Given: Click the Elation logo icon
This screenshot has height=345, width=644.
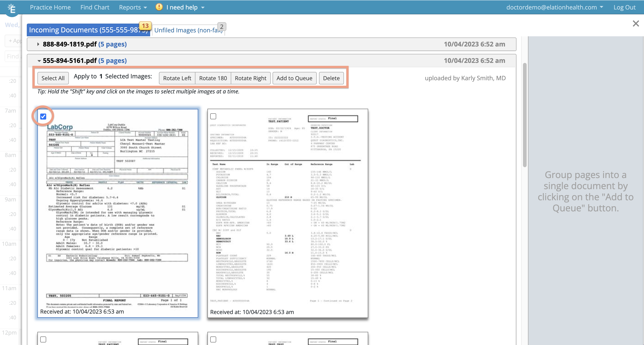Looking at the screenshot, I should (x=12, y=8).
